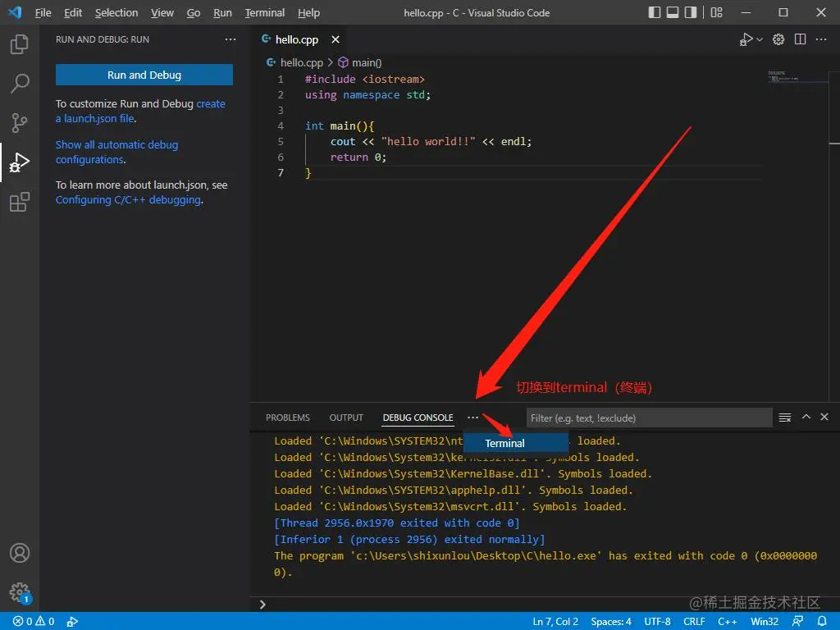
Task: Click the debug console Filter input
Action: (x=650, y=418)
